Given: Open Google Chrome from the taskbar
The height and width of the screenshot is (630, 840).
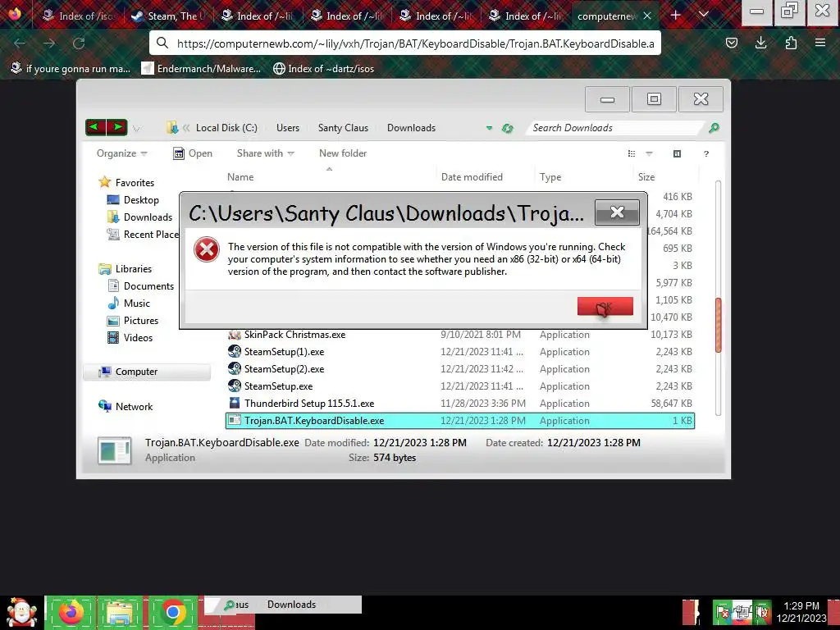Looking at the screenshot, I should (172, 612).
